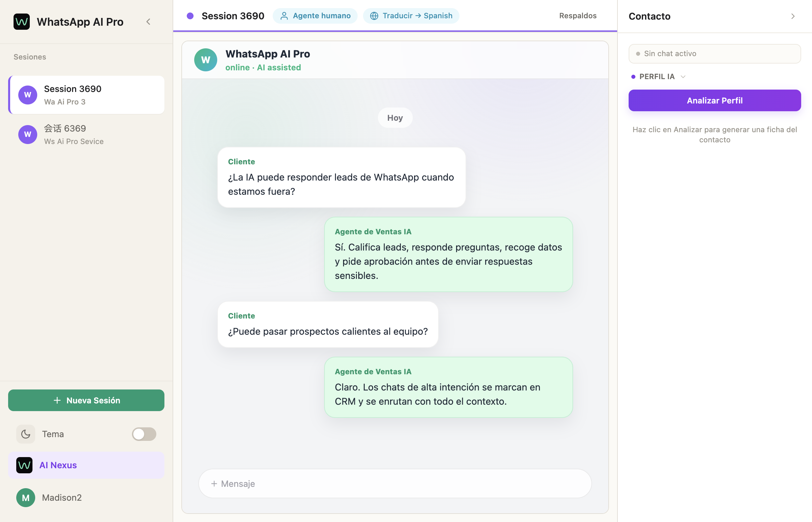
Task: Click the Hoy date badge
Action: point(395,118)
